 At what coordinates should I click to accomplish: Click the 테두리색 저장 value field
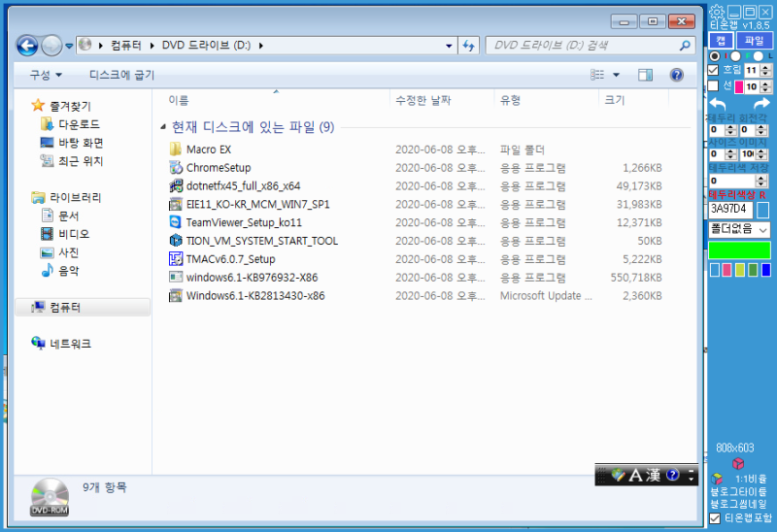pos(732,181)
